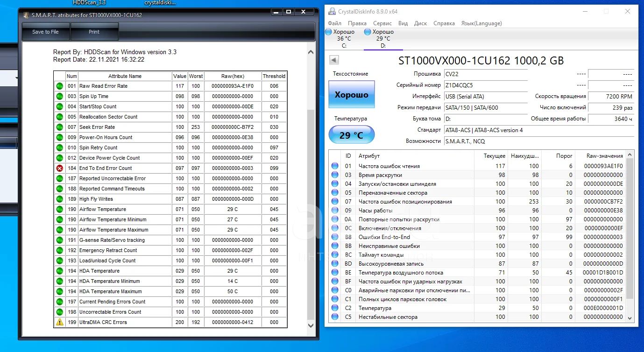The image size is (644, 352).
Task: Select drive C: tab showing 36 °C
Action: coord(344,38)
